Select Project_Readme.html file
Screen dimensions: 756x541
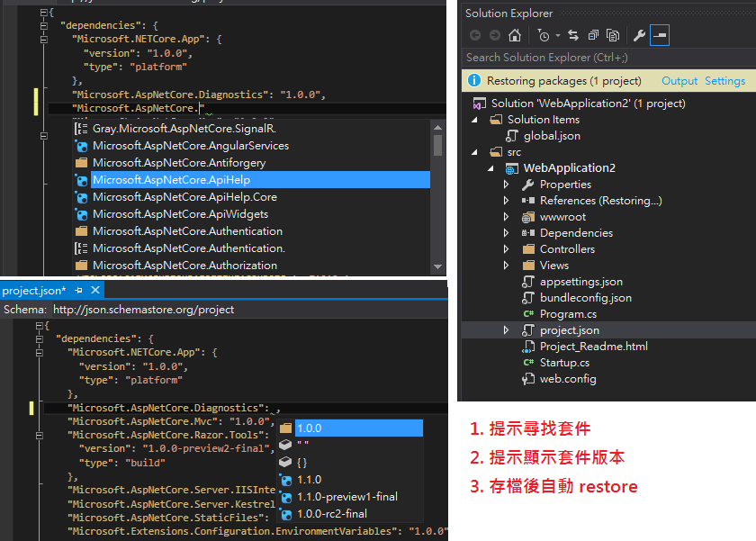(x=593, y=347)
